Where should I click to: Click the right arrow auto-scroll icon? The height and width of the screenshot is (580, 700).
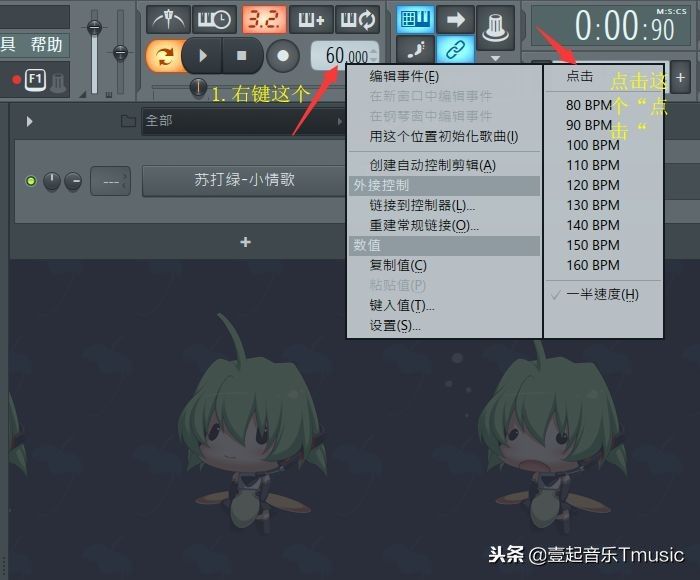click(x=455, y=20)
